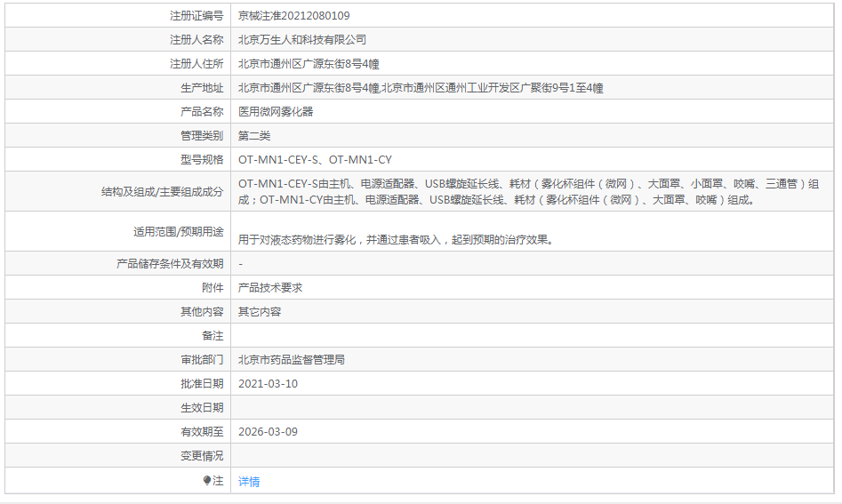Click the 结构及组成/主要组成成分 label
Image resolution: width=842 pixels, height=504 pixels.
coord(162,192)
